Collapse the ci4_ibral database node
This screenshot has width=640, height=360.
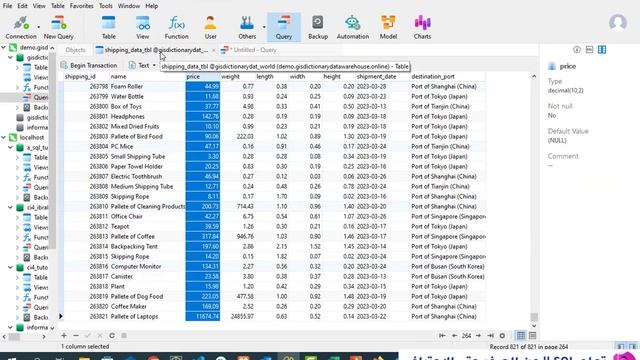(11, 207)
